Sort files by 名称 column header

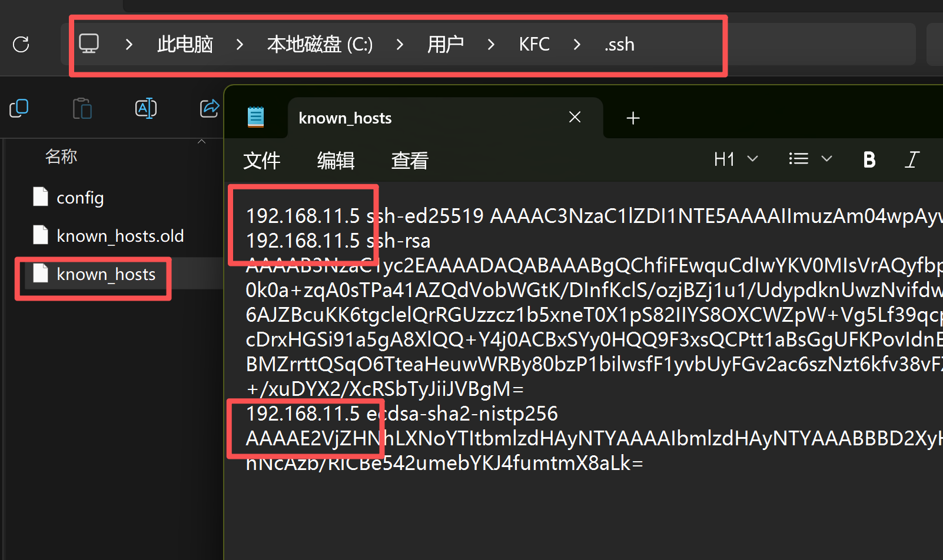61,156
